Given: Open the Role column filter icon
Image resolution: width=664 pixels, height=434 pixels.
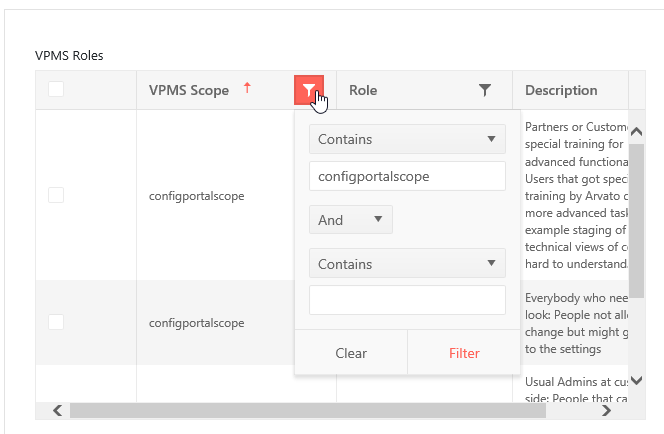Looking at the screenshot, I should [485, 90].
